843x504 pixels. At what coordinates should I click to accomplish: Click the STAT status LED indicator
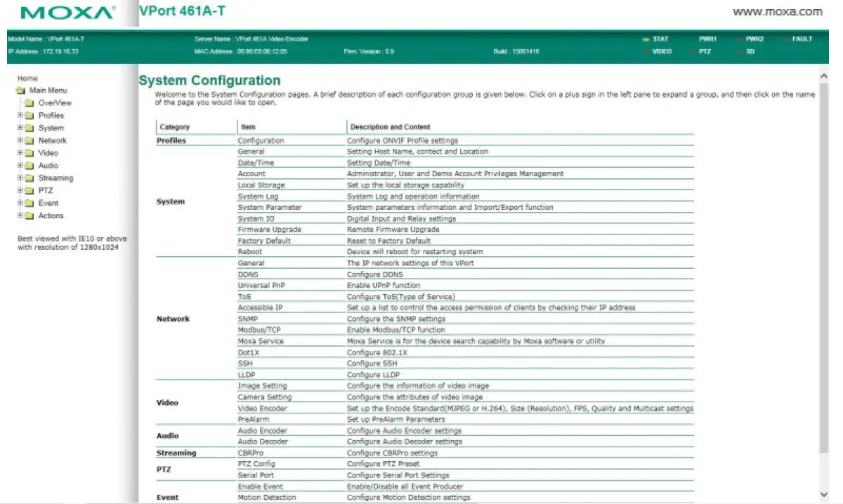[646, 39]
